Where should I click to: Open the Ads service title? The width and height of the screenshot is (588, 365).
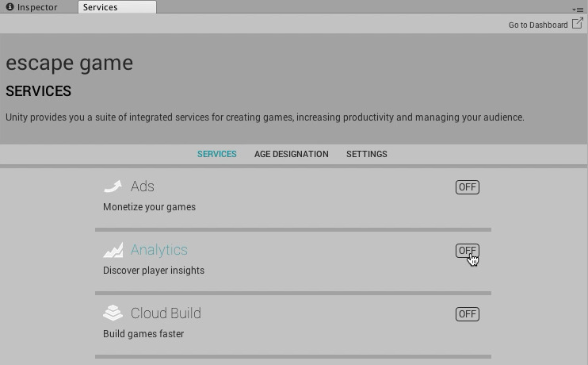click(143, 186)
